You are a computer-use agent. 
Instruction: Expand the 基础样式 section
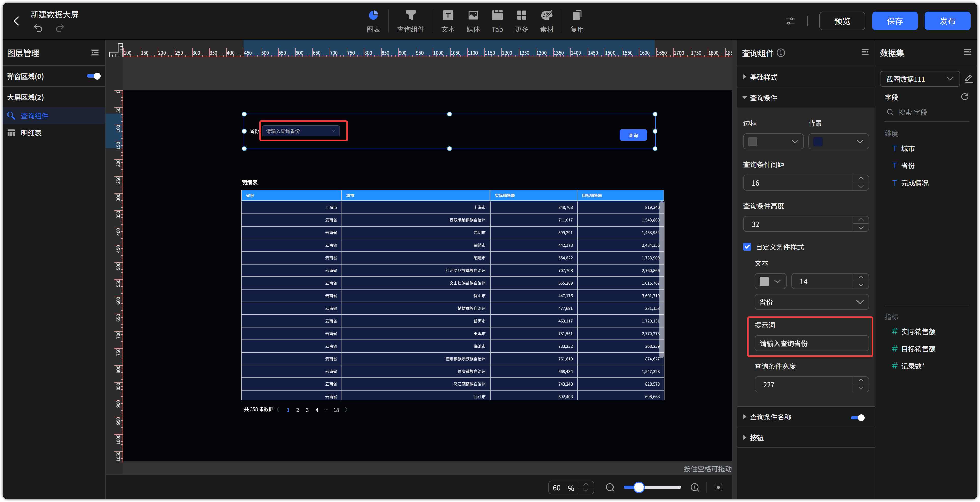pyautogui.click(x=805, y=77)
